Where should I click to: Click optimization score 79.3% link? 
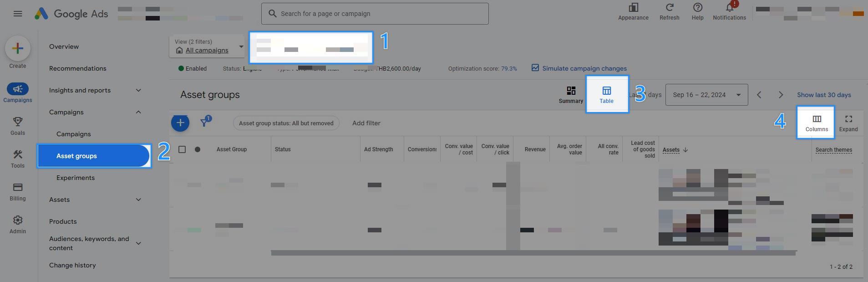tap(509, 69)
